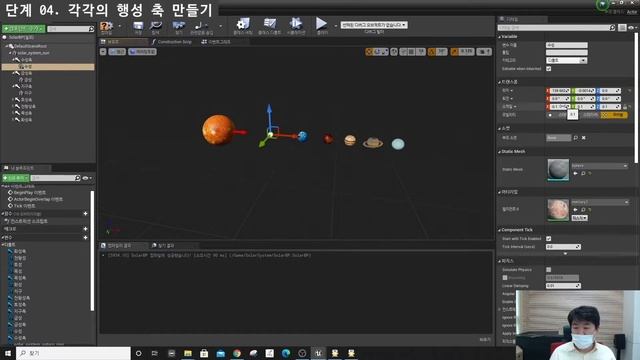Toggle the scale lock icon

click(625, 107)
